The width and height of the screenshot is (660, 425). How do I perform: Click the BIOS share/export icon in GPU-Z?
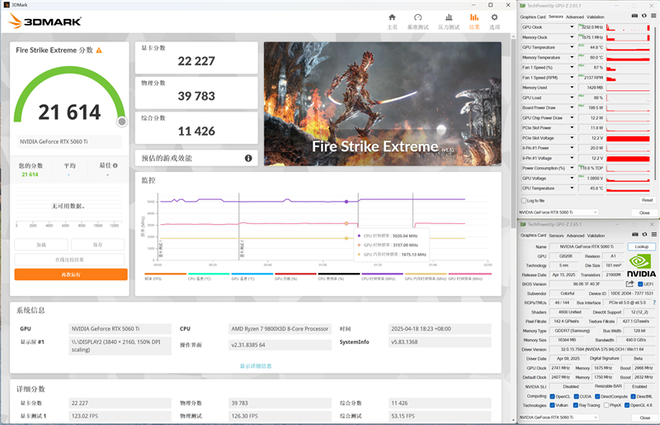point(630,284)
